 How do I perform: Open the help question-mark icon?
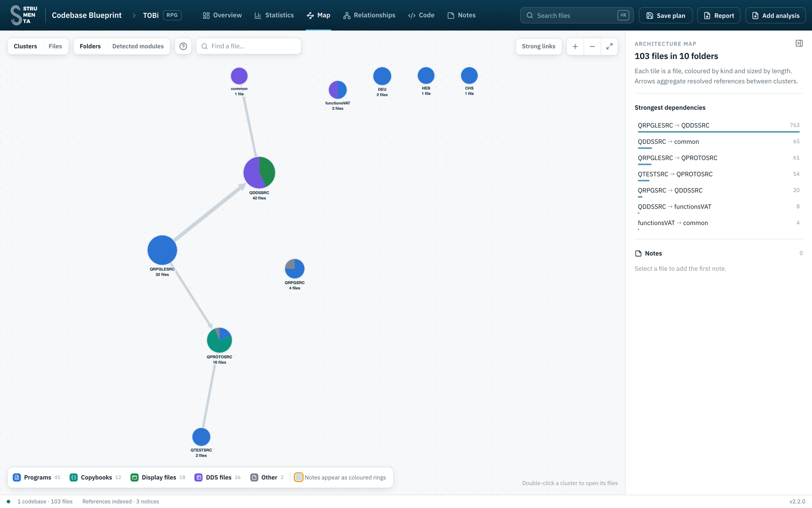[x=183, y=46]
